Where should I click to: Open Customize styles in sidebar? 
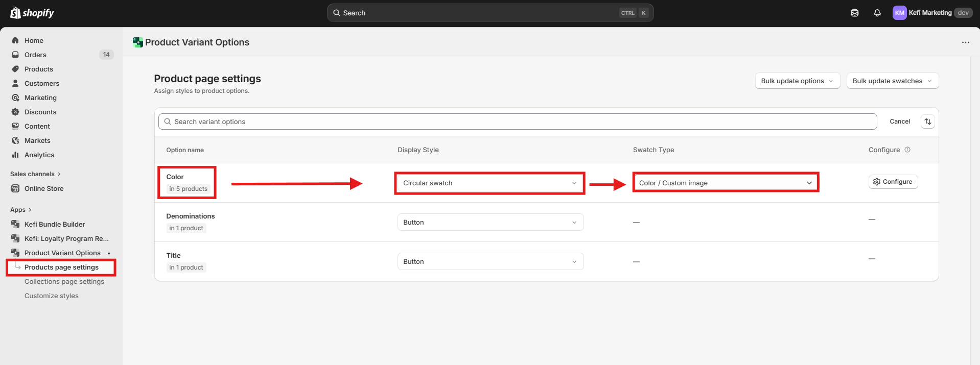tap(52, 296)
